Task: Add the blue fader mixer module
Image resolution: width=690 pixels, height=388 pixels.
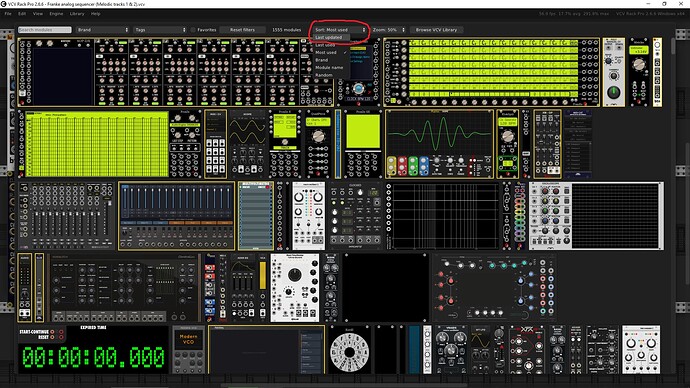Action: click(176, 216)
